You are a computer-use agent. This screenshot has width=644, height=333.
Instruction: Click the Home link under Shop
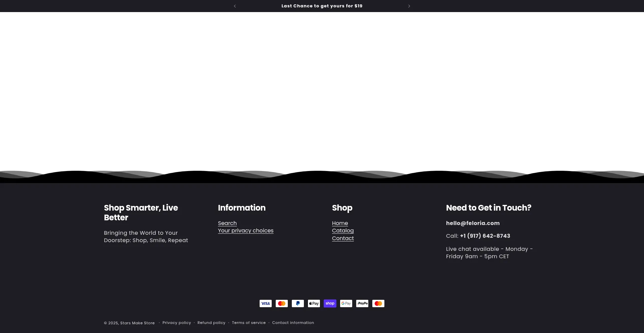(340, 223)
